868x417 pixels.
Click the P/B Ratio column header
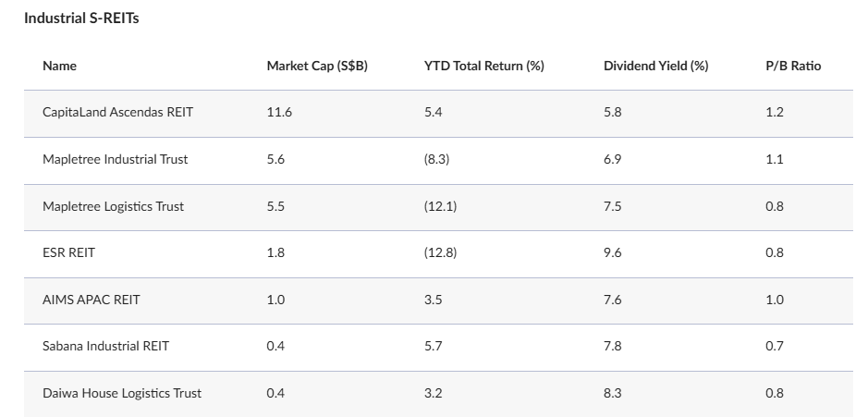click(x=793, y=67)
